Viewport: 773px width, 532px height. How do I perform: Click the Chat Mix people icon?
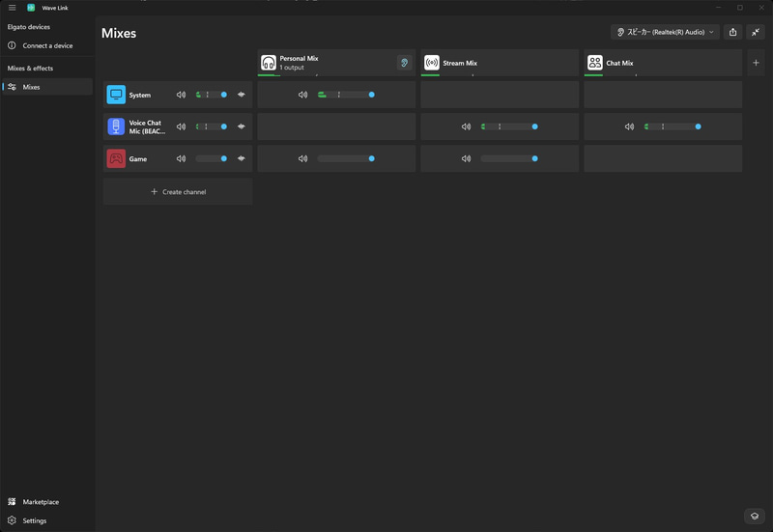pos(594,63)
